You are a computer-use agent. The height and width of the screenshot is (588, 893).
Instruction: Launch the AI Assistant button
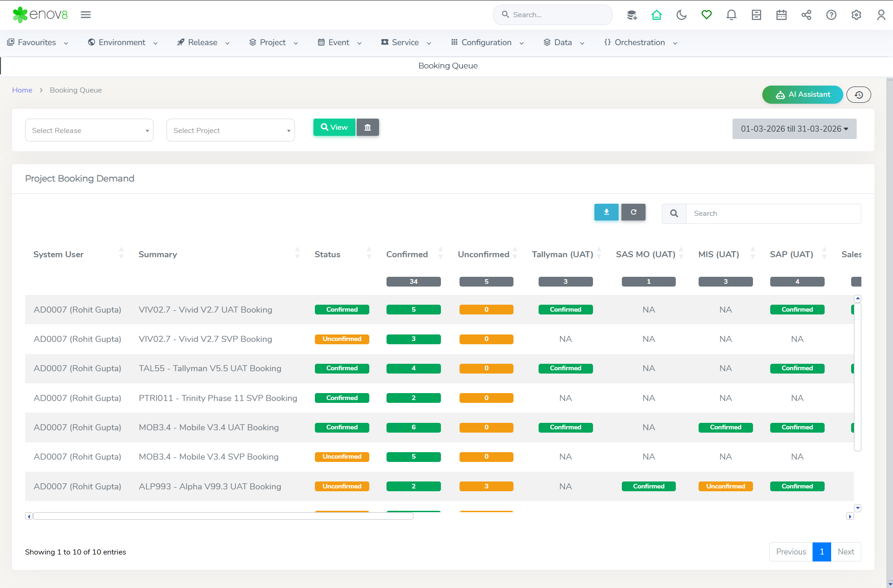[x=802, y=94]
